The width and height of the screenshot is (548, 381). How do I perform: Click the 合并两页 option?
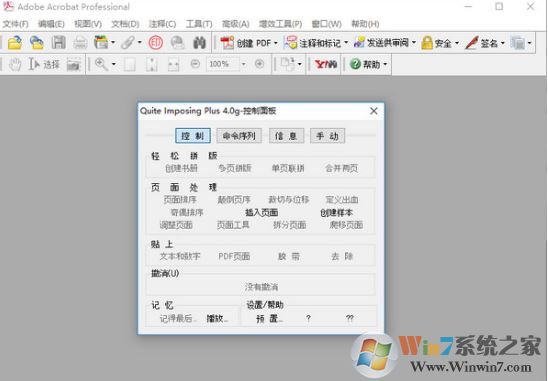pyautogui.click(x=341, y=168)
